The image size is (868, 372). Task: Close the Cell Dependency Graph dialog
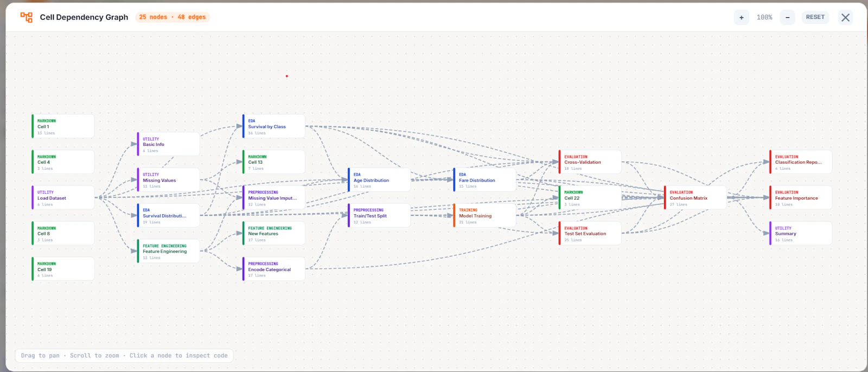pyautogui.click(x=845, y=17)
